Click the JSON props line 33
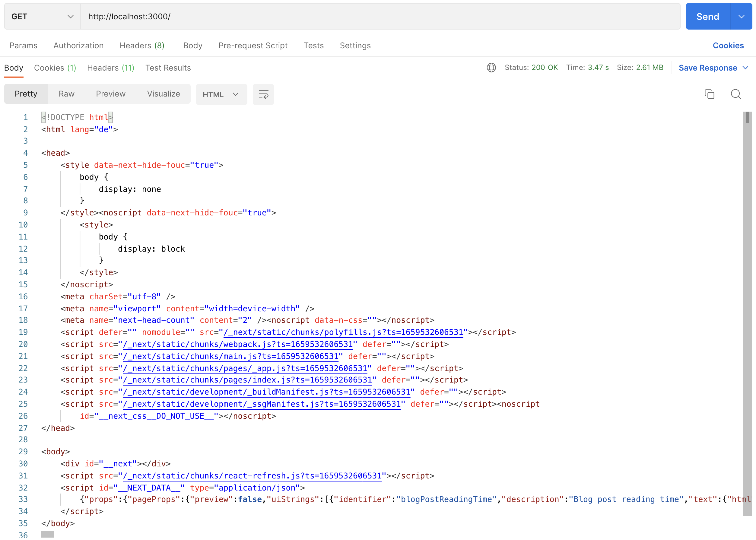Screen dimensions: 756x540 point(415,499)
